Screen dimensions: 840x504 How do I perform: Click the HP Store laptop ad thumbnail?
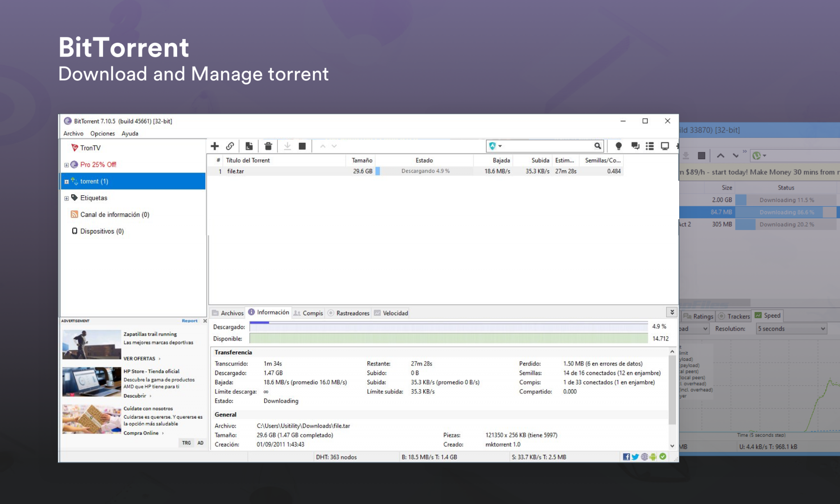click(91, 382)
